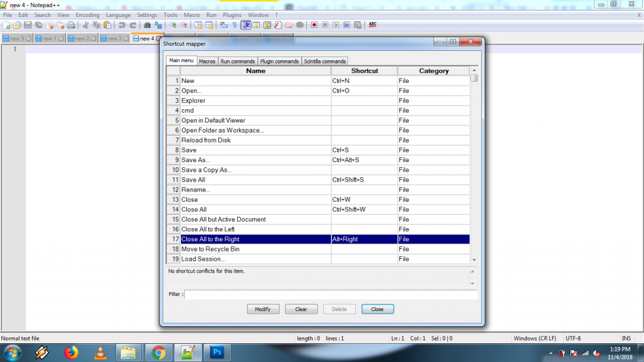Screen dimensions: 644x362
Task: Click the Close All toolbar icon
Action: coord(60,25)
